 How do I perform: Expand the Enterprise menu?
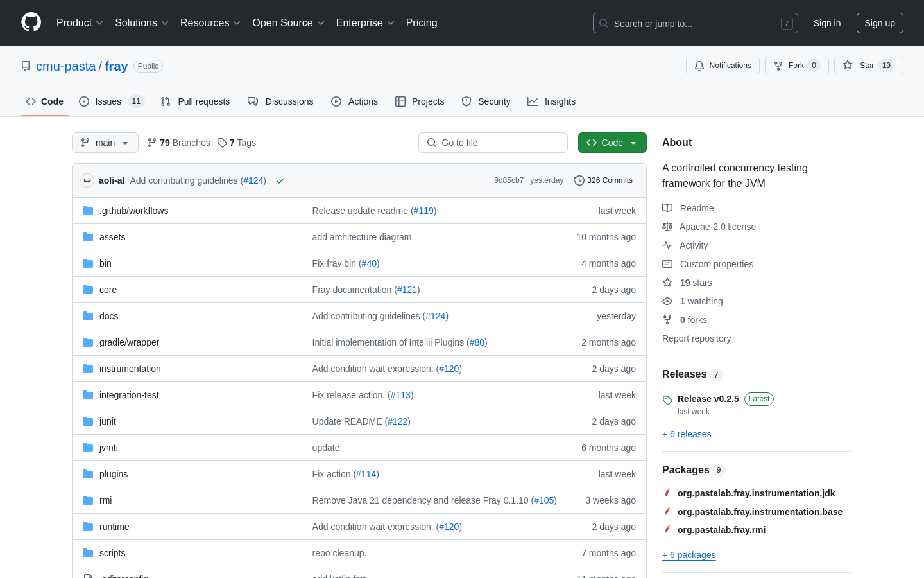click(x=365, y=23)
